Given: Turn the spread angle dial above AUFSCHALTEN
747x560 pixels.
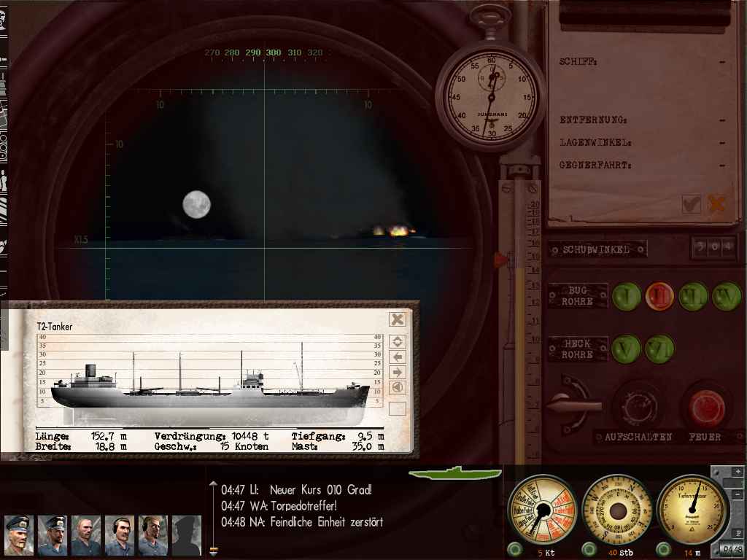Looking at the screenshot, I should (x=638, y=405).
